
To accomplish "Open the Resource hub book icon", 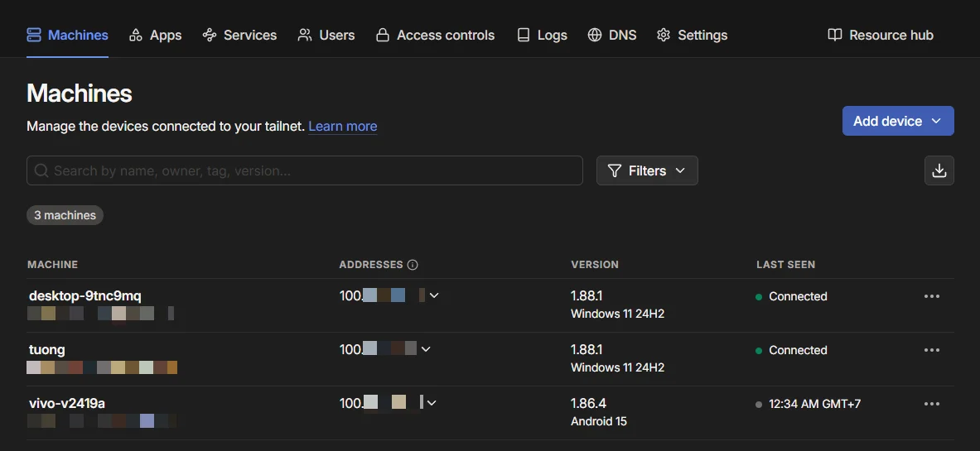I will coord(835,35).
